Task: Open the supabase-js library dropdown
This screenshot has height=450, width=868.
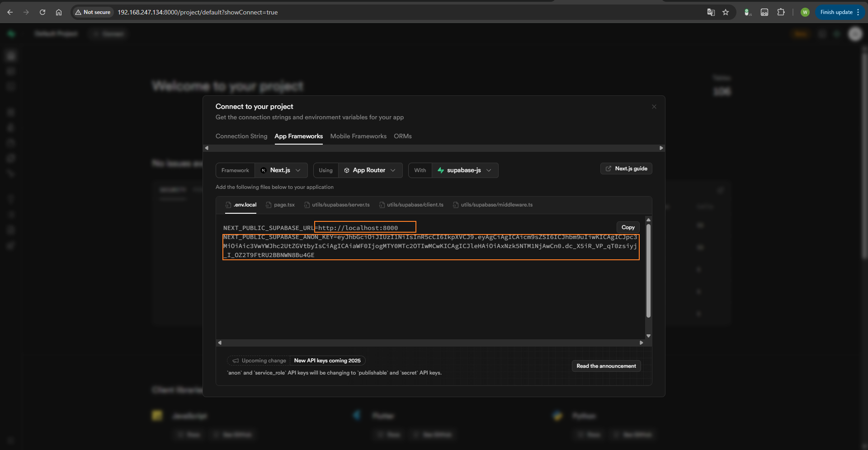Action: [x=464, y=170]
